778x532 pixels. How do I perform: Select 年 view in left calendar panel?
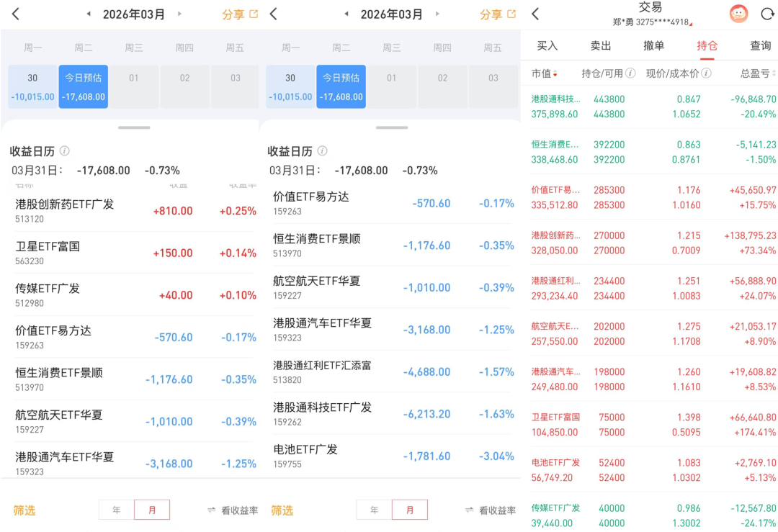point(117,510)
